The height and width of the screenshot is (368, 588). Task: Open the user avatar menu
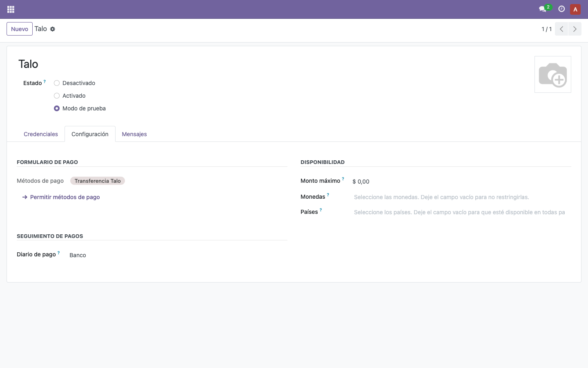point(575,9)
